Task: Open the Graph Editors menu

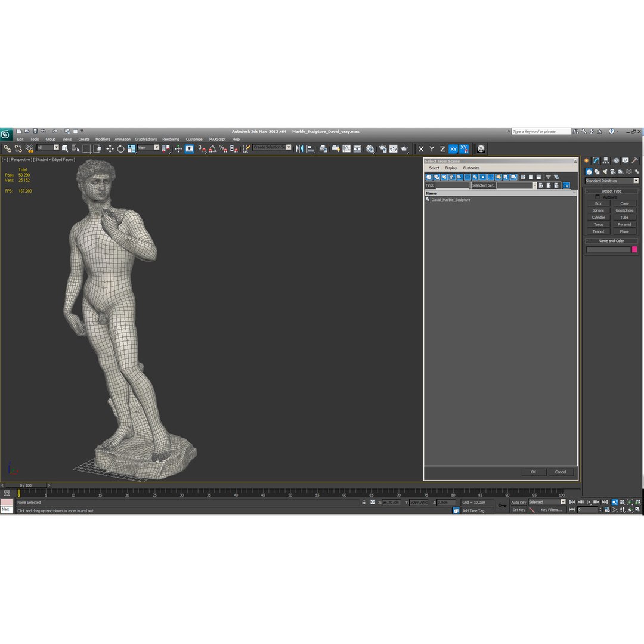Action: tap(146, 139)
